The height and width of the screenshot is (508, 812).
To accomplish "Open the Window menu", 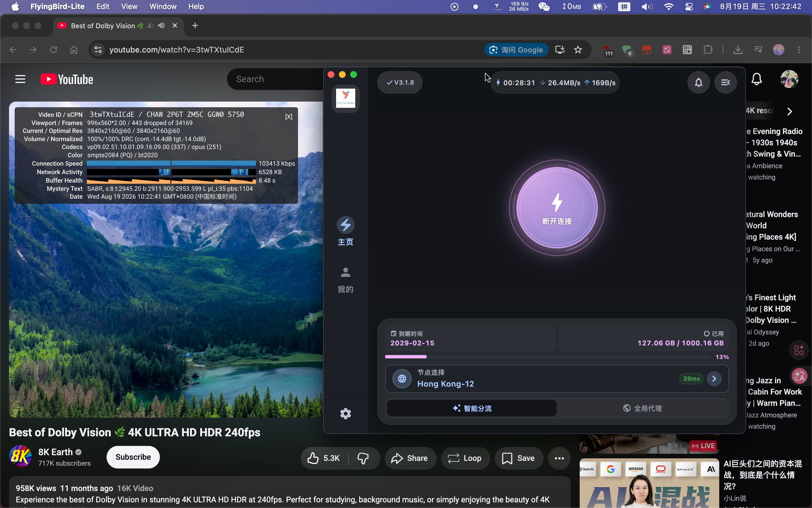I will 163,6.
